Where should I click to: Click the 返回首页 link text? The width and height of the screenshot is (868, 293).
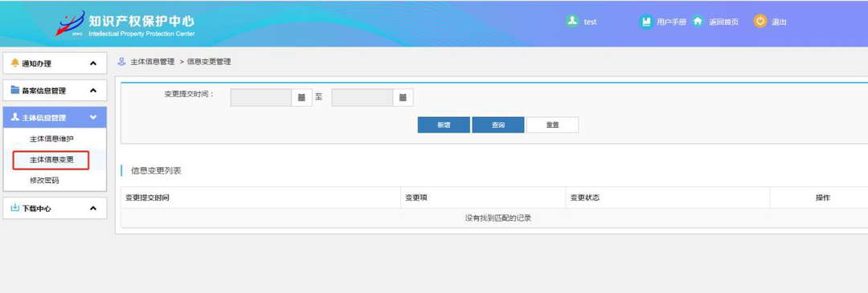[723, 22]
